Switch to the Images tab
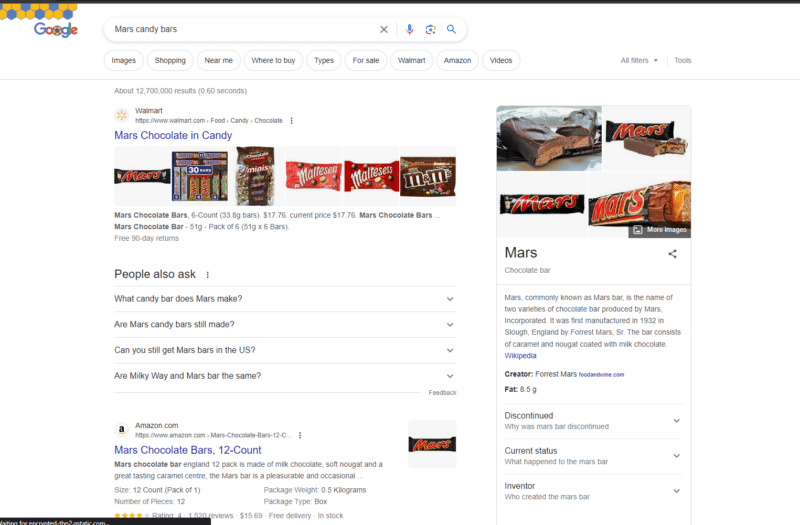Viewport: 800px width, 525px height. pyautogui.click(x=124, y=61)
